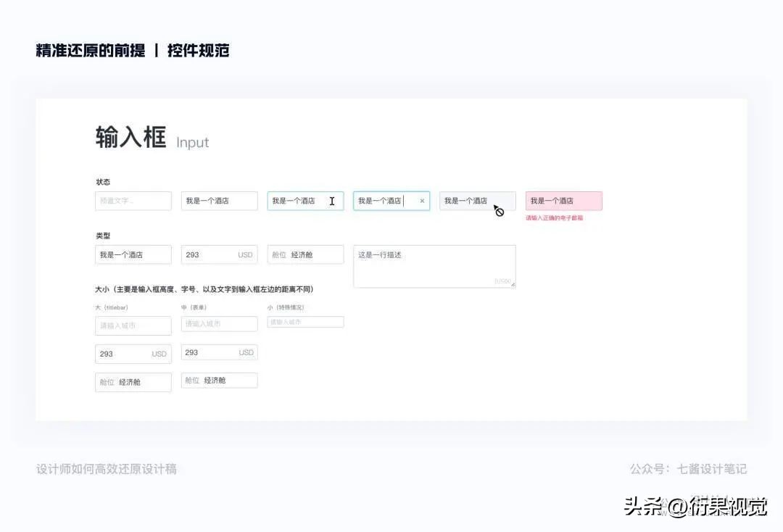The width and height of the screenshot is (783, 532).
Task: Click the textarea corner resize handle icon
Action: [513, 283]
